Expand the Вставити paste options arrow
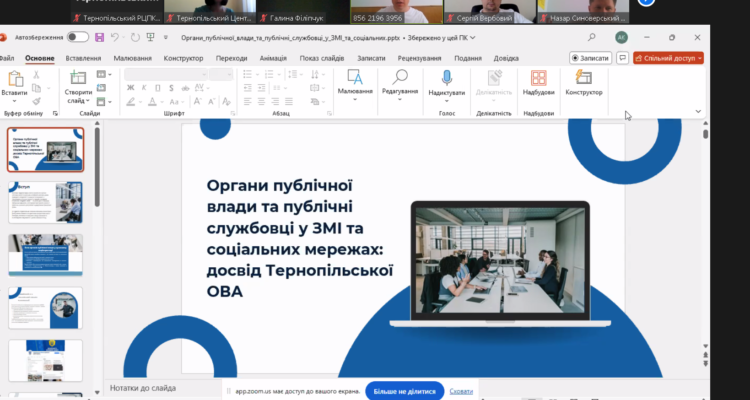 coord(14,101)
